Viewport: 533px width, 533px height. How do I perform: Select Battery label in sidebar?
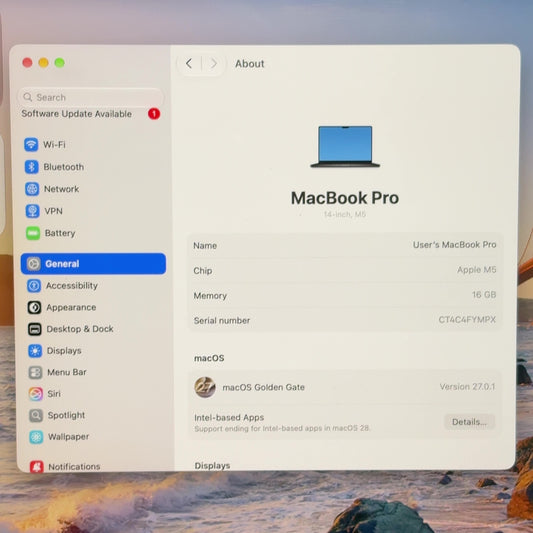coord(60,233)
